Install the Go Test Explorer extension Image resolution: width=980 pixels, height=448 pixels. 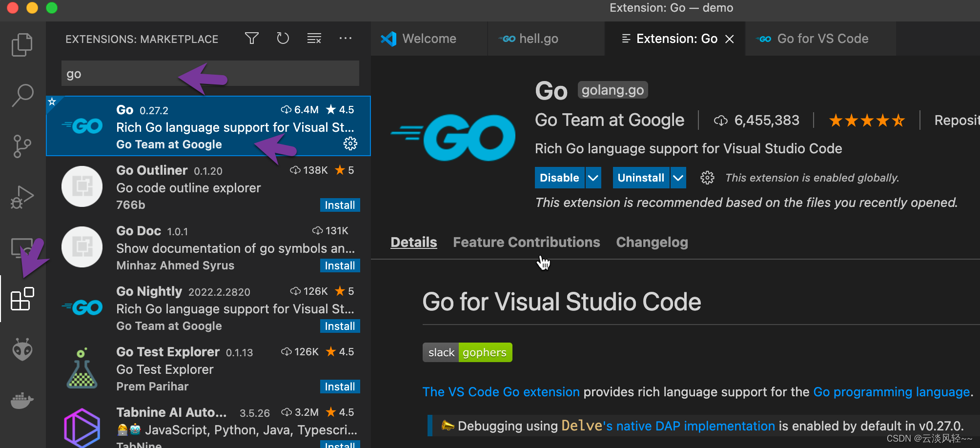coord(340,387)
